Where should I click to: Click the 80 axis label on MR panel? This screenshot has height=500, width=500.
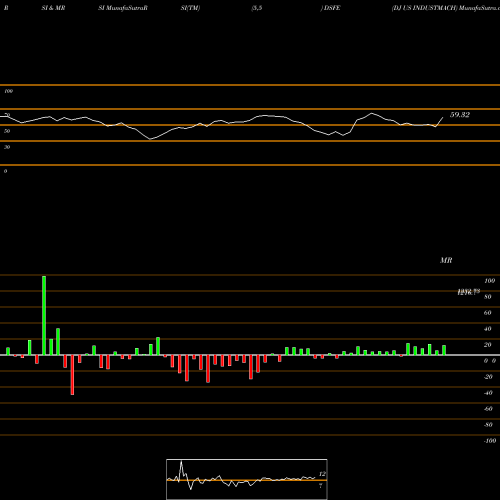pyautogui.click(x=487, y=297)
